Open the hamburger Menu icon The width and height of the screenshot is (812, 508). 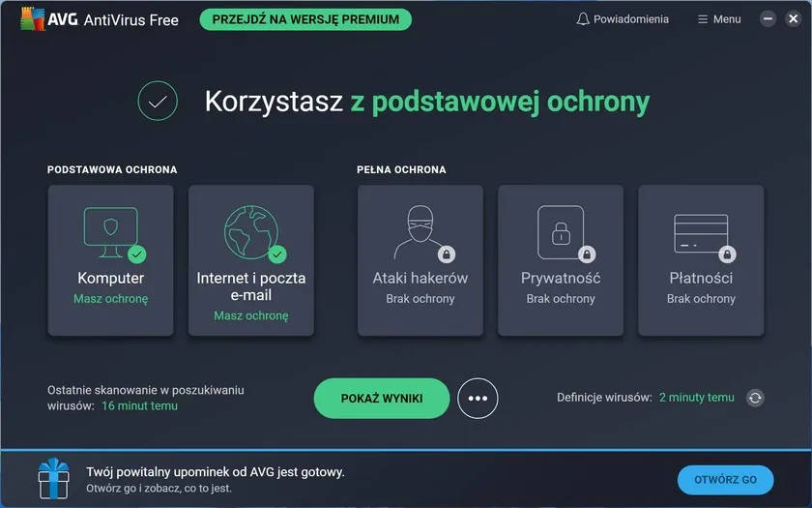tap(702, 19)
